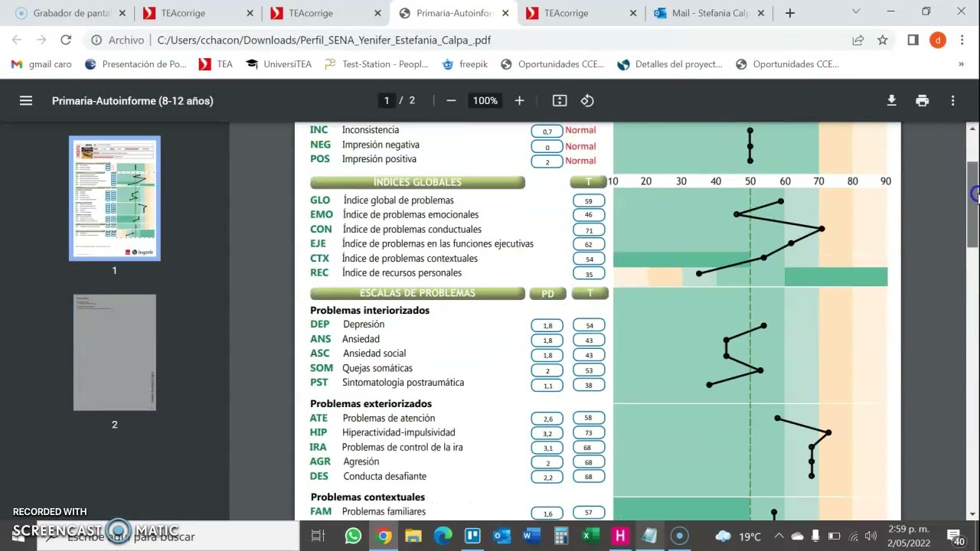This screenshot has width=980, height=551.
Task: Select page 1 thumbnail
Action: pyautogui.click(x=115, y=198)
